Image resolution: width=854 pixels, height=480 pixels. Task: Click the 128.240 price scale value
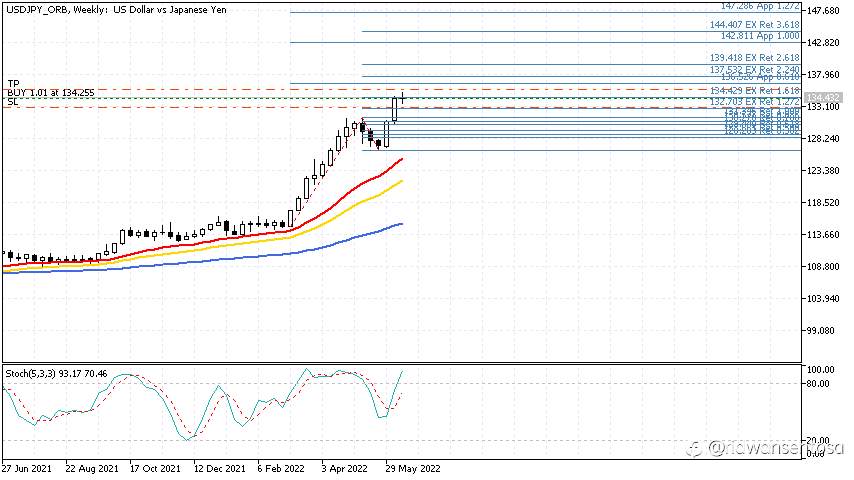tap(824, 138)
